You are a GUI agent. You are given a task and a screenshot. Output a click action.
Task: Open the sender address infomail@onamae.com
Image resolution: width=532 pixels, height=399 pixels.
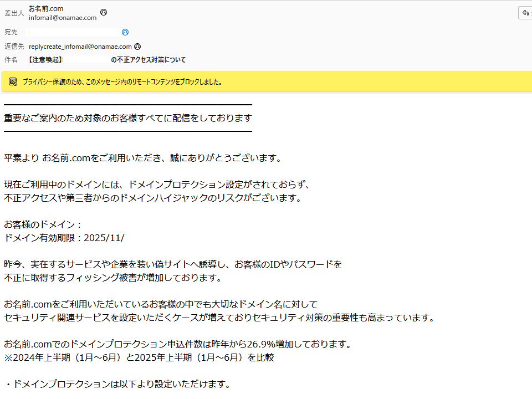[62, 17]
